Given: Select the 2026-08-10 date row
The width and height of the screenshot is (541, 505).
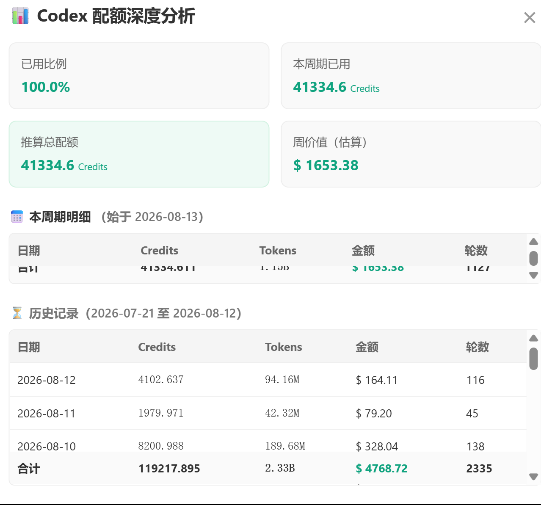Looking at the screenshot, I should [x=268, y=441].
